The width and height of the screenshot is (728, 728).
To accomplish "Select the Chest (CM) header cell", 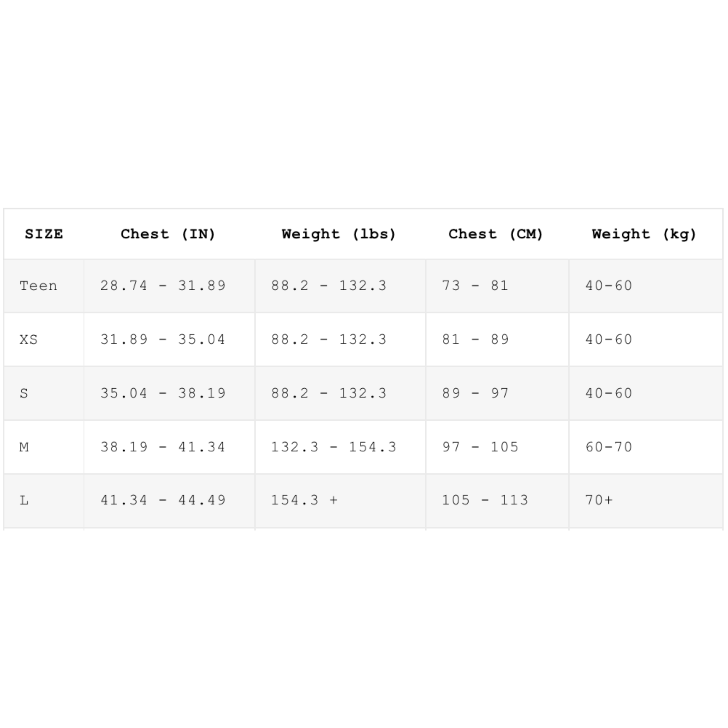I will pyautogui.click(x=496, y=234).
